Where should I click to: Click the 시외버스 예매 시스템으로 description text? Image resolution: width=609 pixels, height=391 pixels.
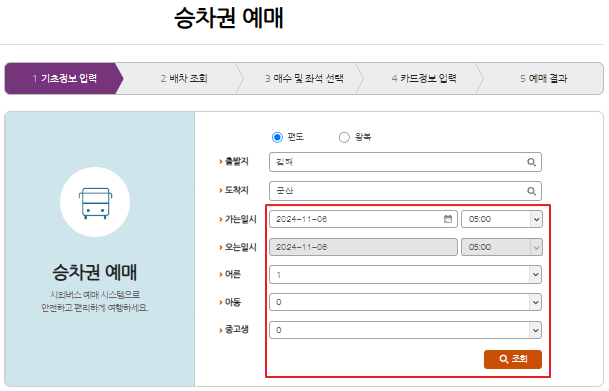pyautogui.click(x=95, y=295)
